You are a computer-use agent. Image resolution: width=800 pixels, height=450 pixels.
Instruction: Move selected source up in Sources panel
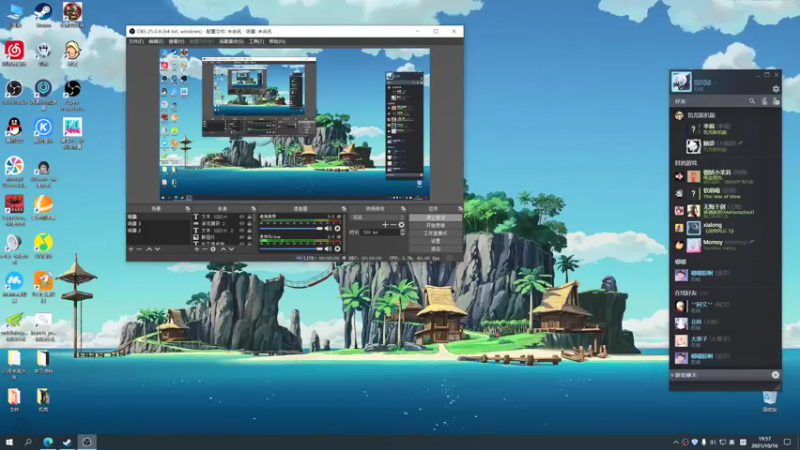(223, 249)
